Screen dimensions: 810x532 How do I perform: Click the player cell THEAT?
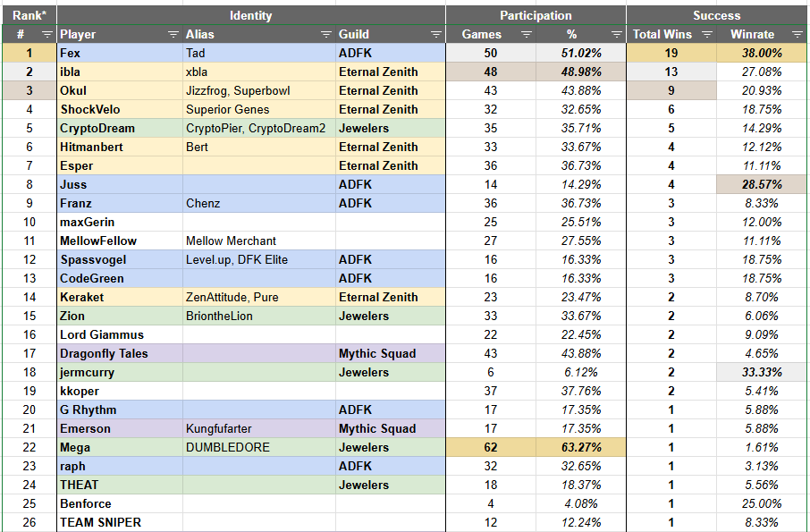pyautogui.click(x=120, y=485)
